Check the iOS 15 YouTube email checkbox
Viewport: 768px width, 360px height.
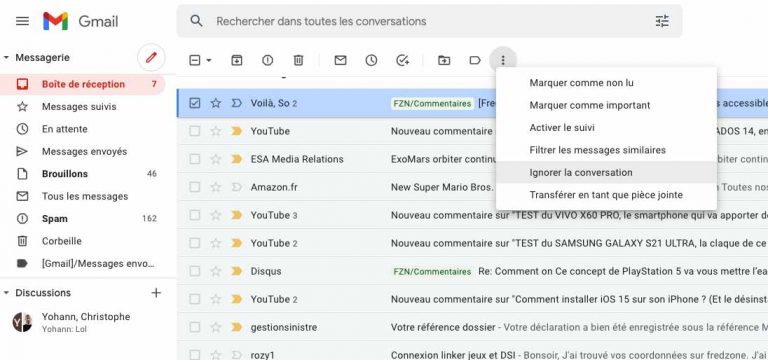tap(194, 299)
